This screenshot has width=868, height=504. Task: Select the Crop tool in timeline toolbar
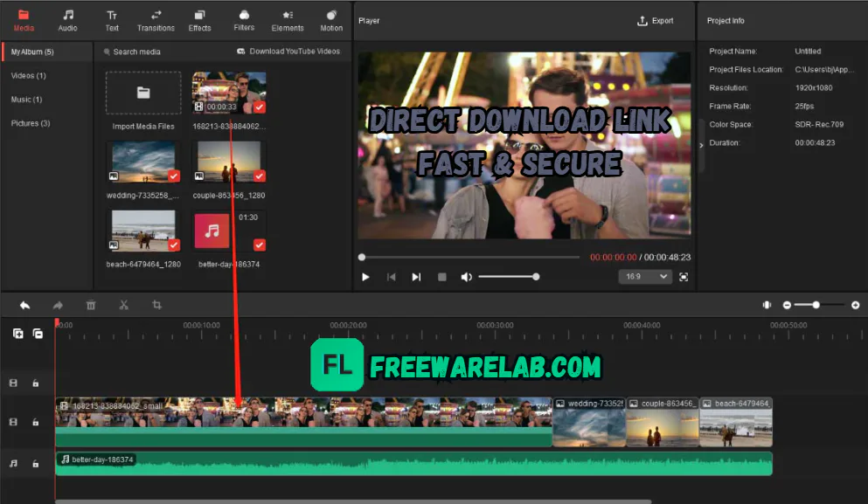coord(157,305)
